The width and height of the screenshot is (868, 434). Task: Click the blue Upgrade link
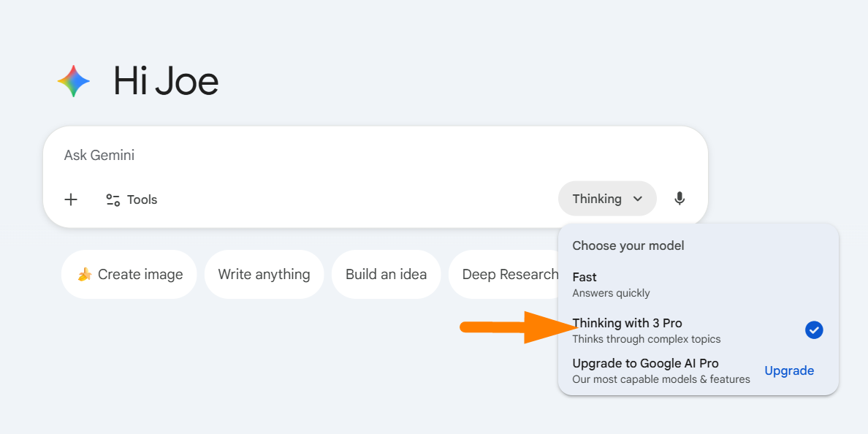[x=788, y=370]
